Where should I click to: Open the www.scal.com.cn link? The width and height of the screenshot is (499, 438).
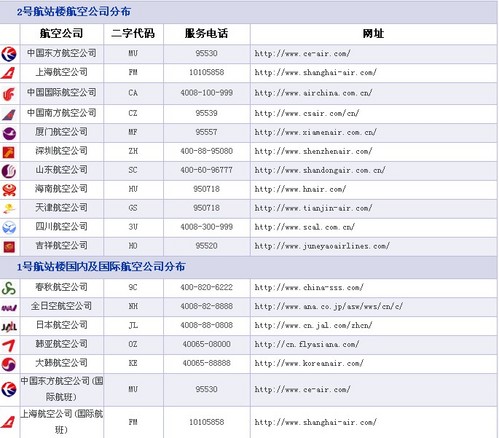click(304, 227)
